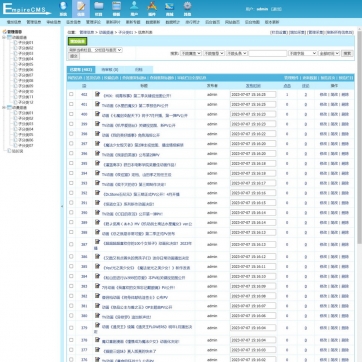Tick the checkbox for row ID 402

[x=71, y=94]
